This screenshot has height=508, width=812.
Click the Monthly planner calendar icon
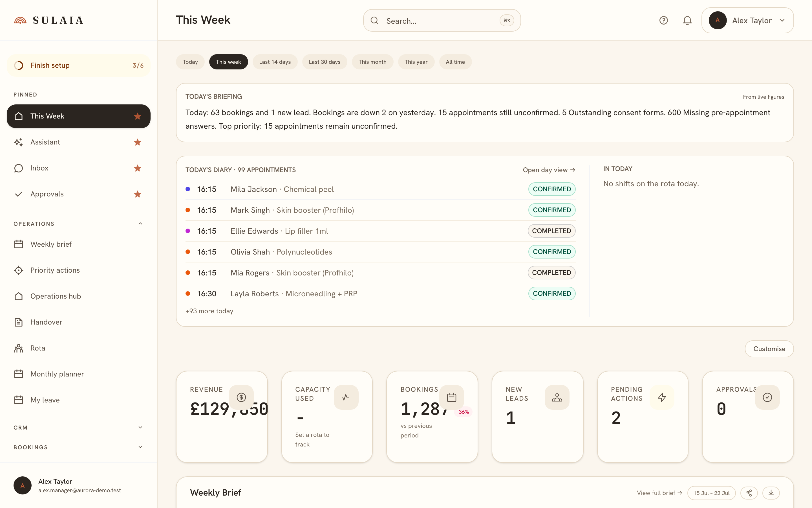[18, 374]
